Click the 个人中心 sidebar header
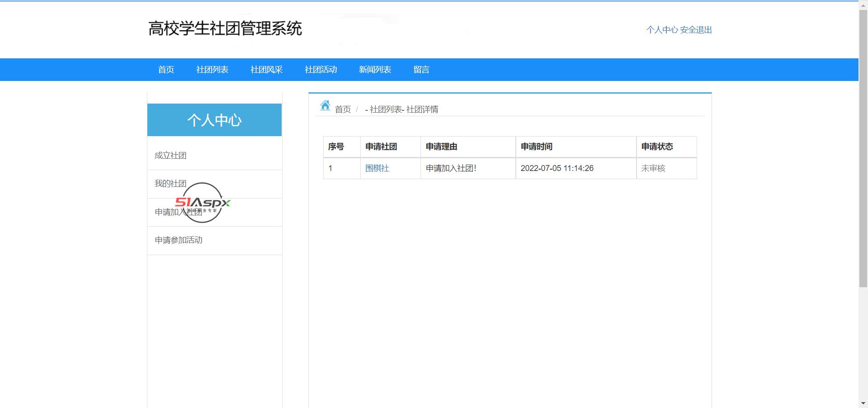 pyautogui.click(x=214, y=120)
